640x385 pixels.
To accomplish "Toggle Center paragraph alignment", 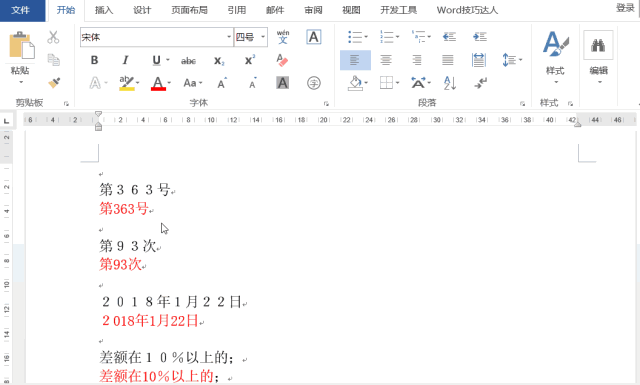I will pyautogui.click(x=386, y=60).
